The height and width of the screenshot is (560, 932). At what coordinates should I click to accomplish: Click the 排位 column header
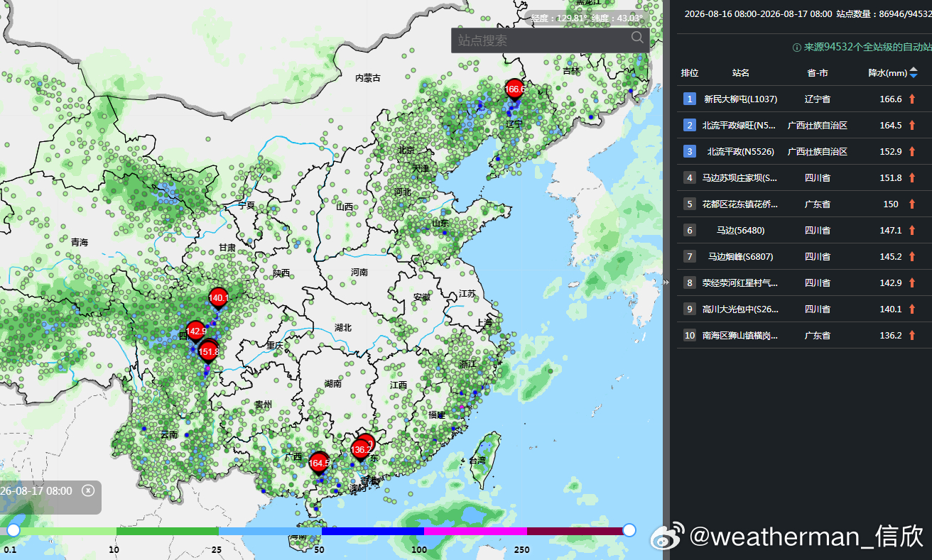click(690, 73)
